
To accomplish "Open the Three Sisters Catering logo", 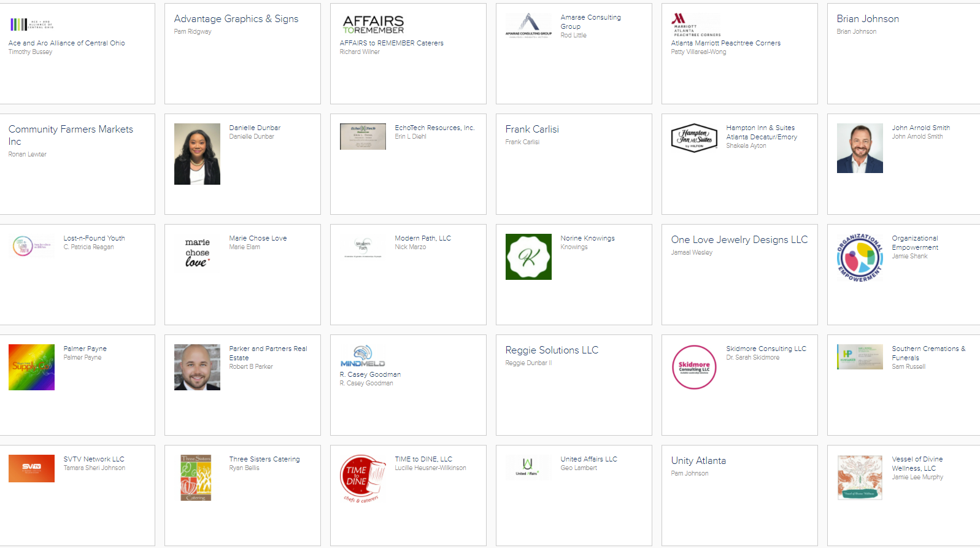I will (x=196, y=477).
